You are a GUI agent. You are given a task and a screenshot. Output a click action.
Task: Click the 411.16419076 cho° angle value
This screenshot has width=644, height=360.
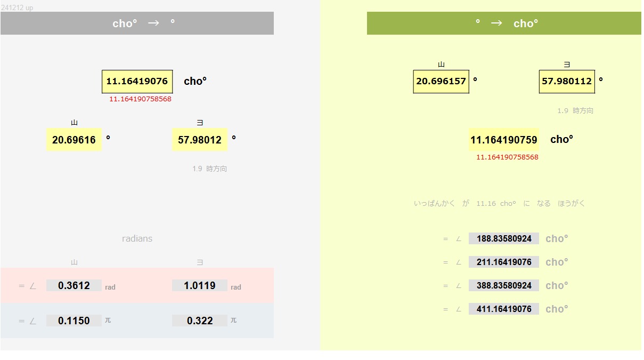504,309
